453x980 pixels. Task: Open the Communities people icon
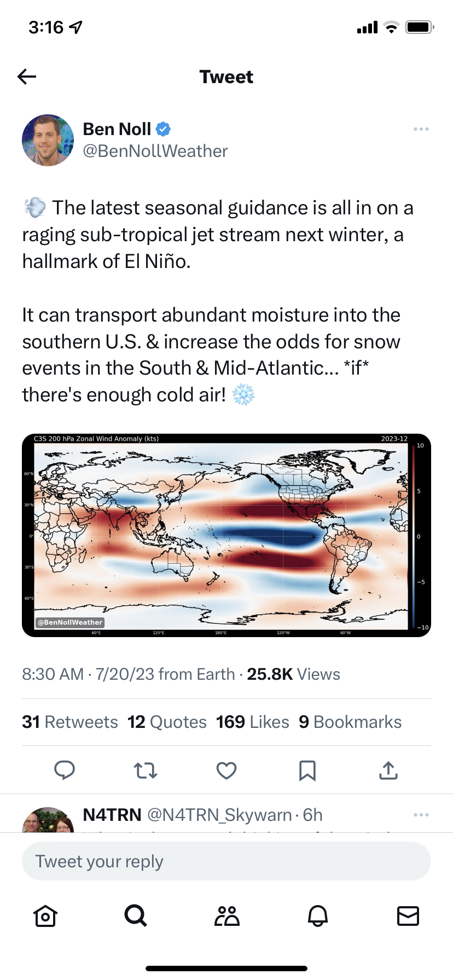[227, 915]
